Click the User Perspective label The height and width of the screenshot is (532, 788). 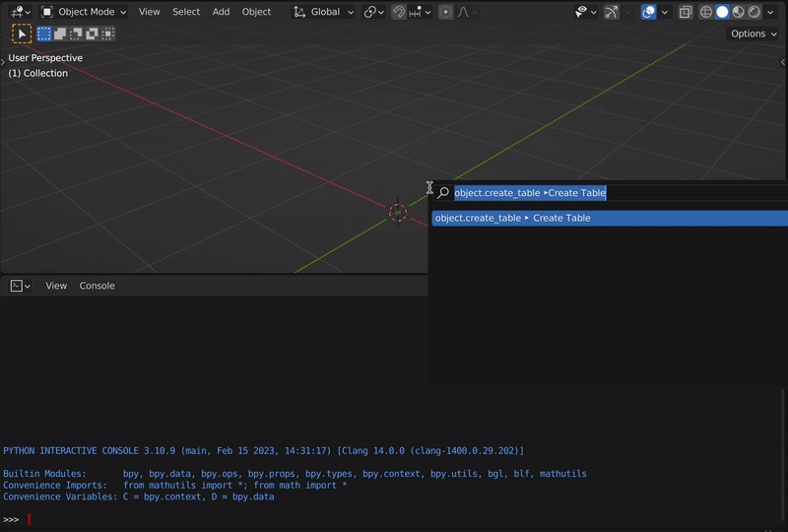[x=45, y=58]
